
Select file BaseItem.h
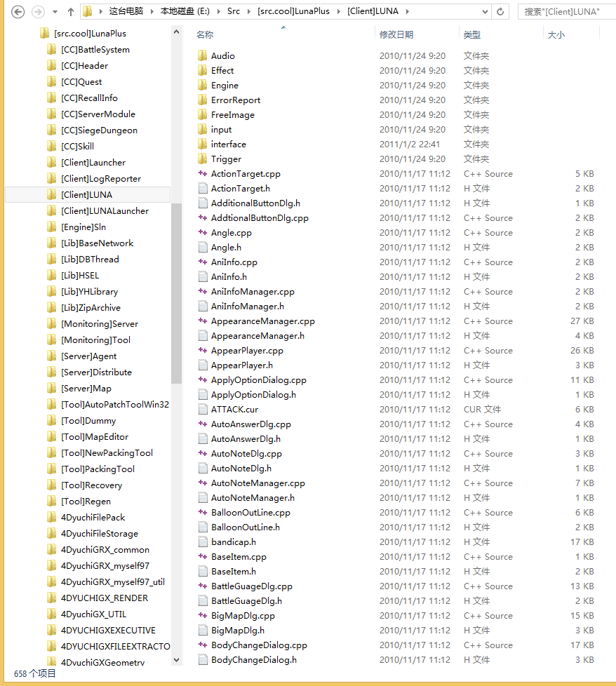click(x=234, y=571)
